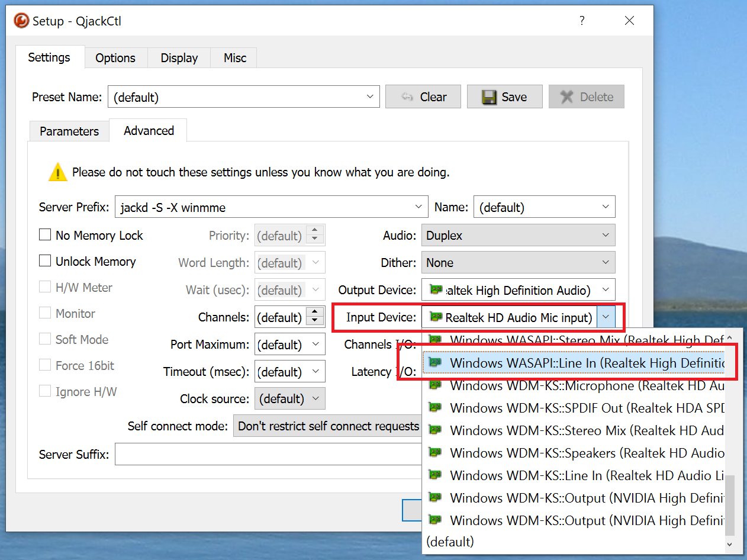Click the warning triangle icon

point(57,172)
